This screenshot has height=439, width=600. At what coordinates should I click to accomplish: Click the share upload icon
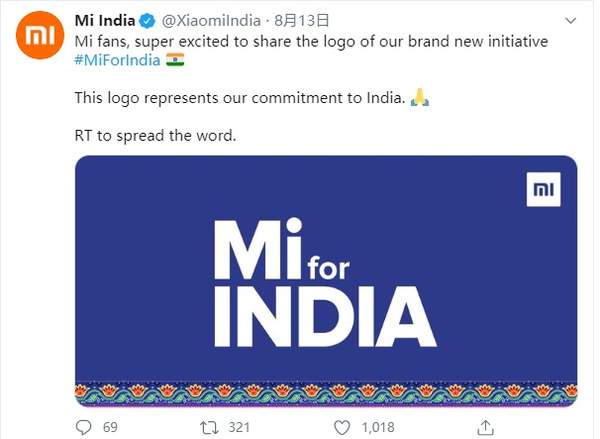pos(484,427)
